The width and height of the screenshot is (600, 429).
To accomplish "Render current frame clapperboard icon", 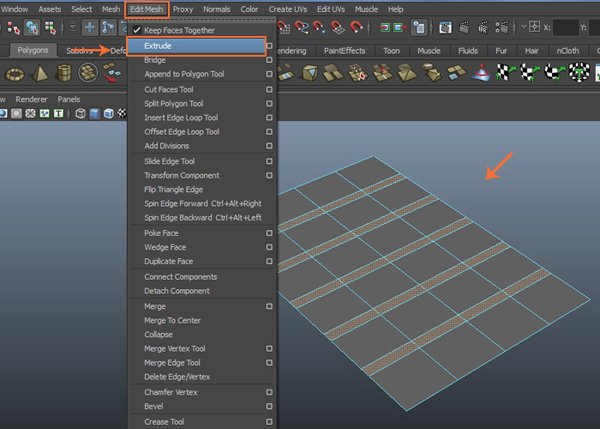I will [464, 27].
